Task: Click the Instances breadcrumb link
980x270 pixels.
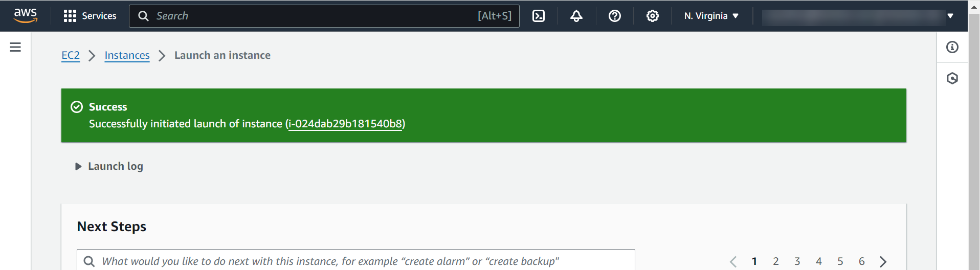Action: click(x=127, y=55)
